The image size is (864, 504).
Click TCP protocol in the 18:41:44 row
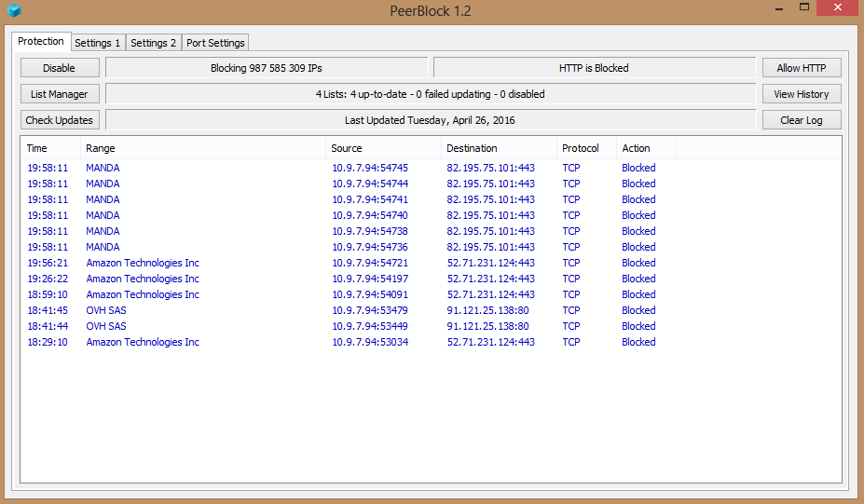tap(570, 327)
